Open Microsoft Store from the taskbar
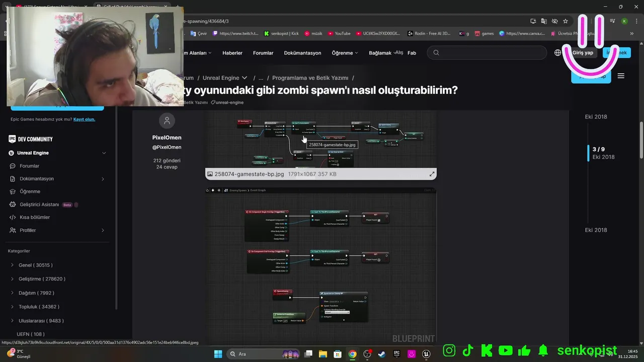This screenshot has height=362, width=644. (338, 354)
